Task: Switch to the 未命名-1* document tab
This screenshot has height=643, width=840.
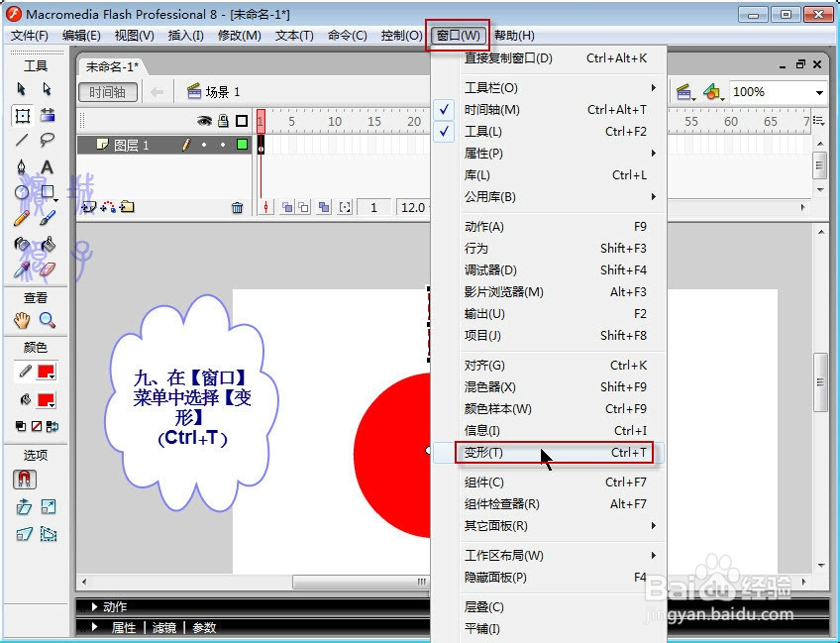Action: click(x=113, y=66)
